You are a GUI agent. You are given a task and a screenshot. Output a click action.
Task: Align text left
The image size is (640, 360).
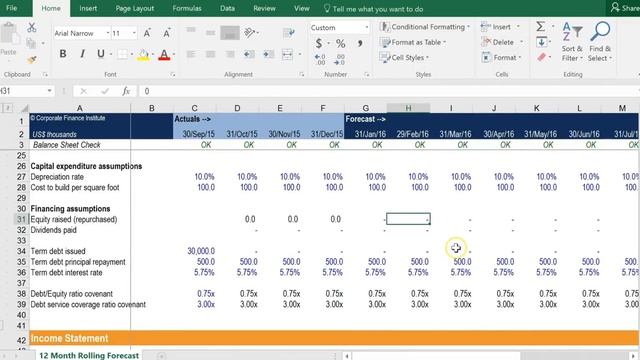(191, 54)
